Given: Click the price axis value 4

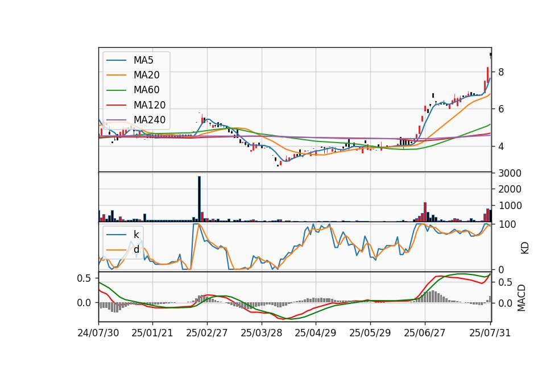Looking at the screenshot, I should 501,147.
